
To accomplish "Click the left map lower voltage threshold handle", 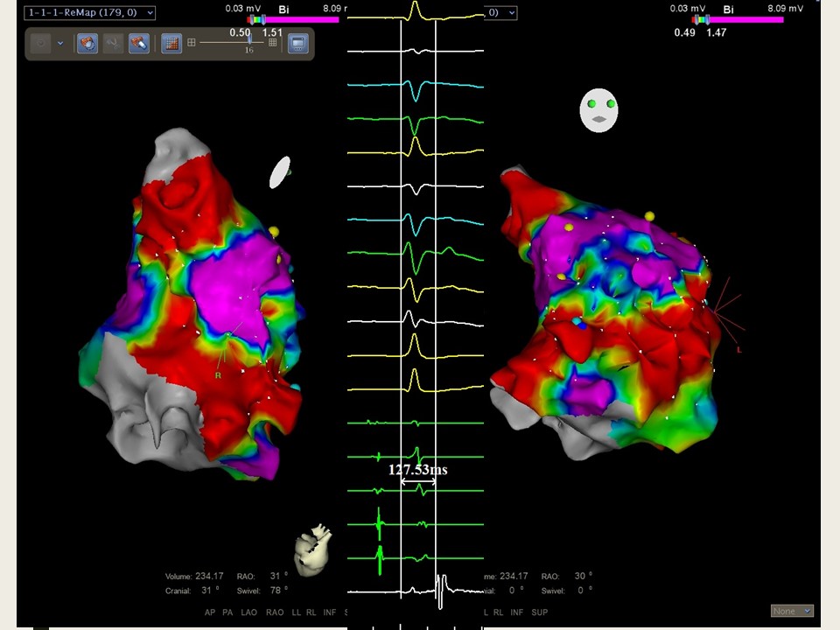I will (252, 20).
